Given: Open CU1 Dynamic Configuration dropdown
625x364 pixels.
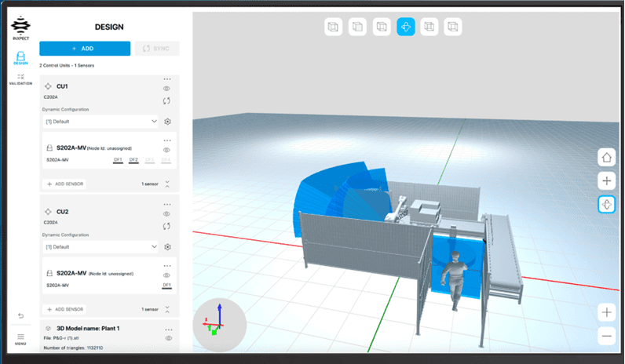Looking at the screenshot, I should tap(100, 122).
